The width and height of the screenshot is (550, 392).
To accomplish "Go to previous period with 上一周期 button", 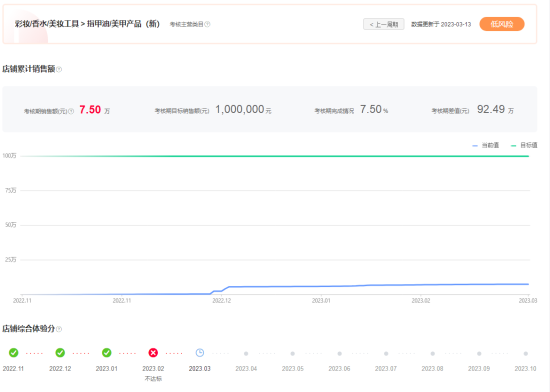I will pos(384,24).
